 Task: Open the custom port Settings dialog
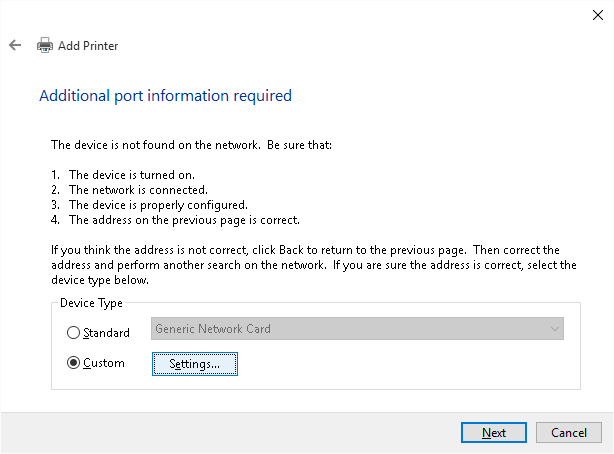pyautogui.click(x=195, y=364)
